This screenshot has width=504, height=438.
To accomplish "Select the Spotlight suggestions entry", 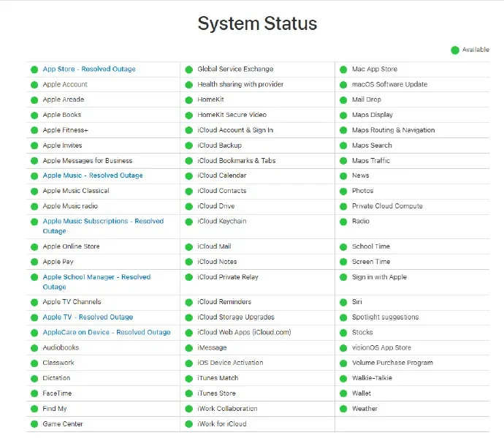I will 386,317.
